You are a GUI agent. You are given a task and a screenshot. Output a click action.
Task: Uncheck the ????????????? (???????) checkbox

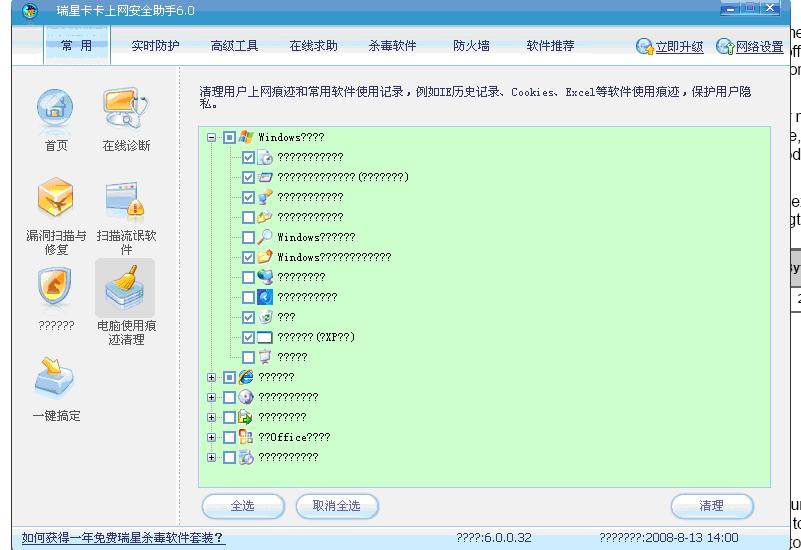tap(248, 177)
